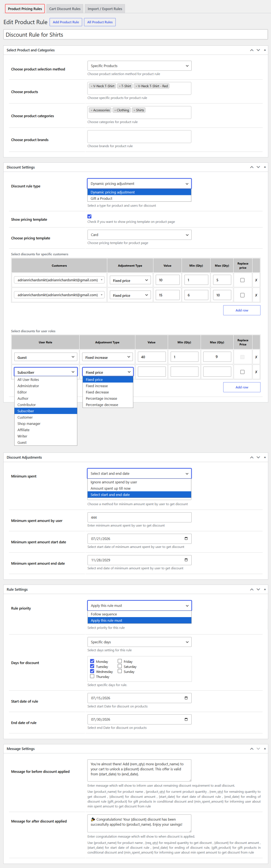Move Rule Settings panel down
The width and height of the screenshot is (271, 868).
[x=258, y=589]
